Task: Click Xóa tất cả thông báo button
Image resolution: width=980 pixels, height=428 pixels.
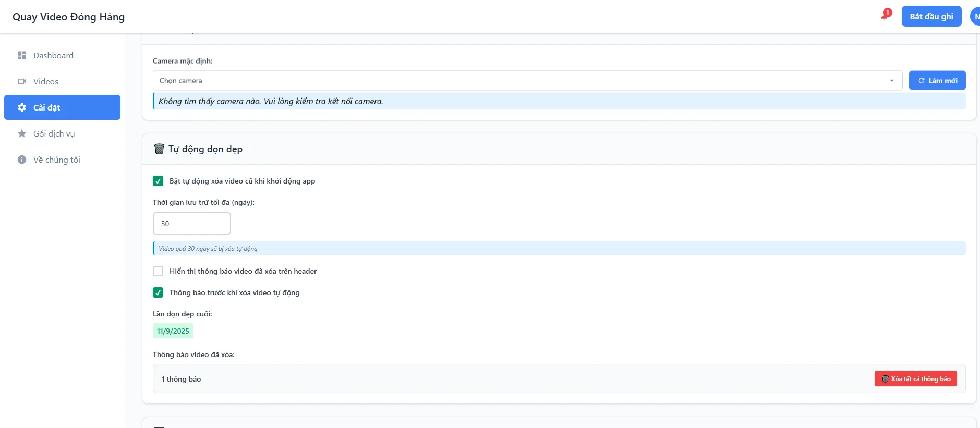Action: click(x=915, y=378)
